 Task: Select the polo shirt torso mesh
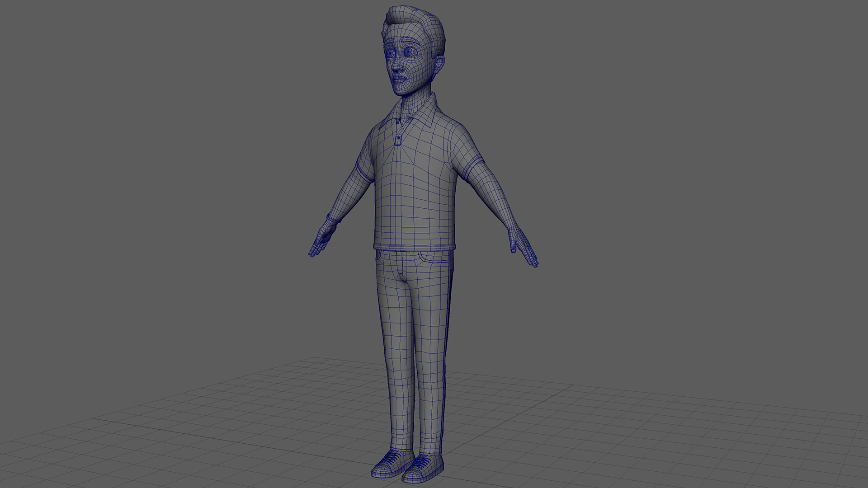[x=414, y=181]
